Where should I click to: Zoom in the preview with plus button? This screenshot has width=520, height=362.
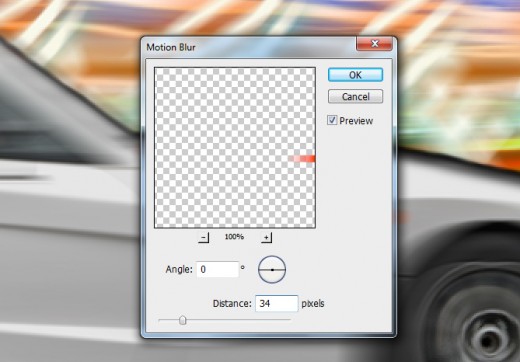(x=266, y=237)
